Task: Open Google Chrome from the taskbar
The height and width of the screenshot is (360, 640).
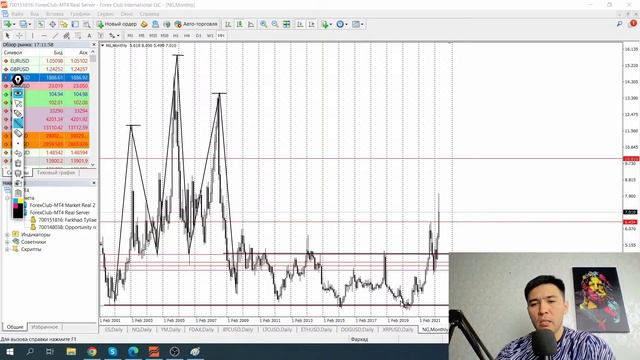Action: click(92, 351)
